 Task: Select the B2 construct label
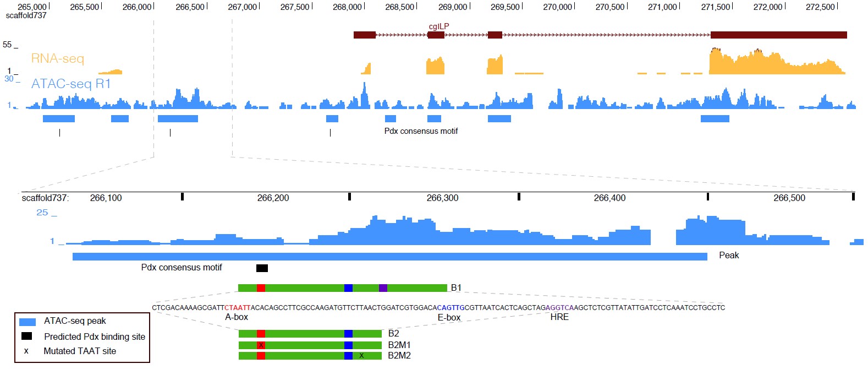tap(393, 334)
